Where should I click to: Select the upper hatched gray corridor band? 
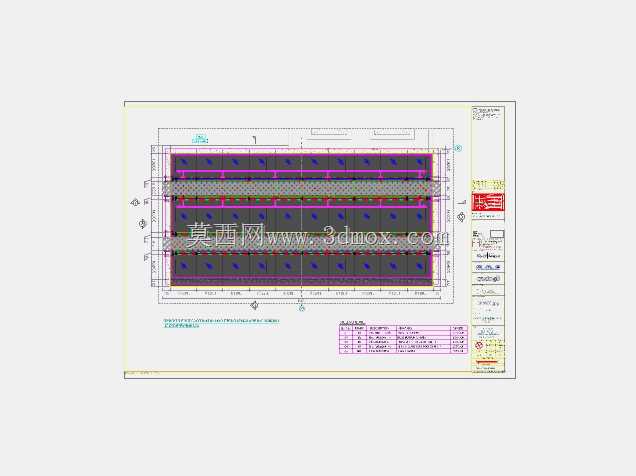[x=302, y=188]
